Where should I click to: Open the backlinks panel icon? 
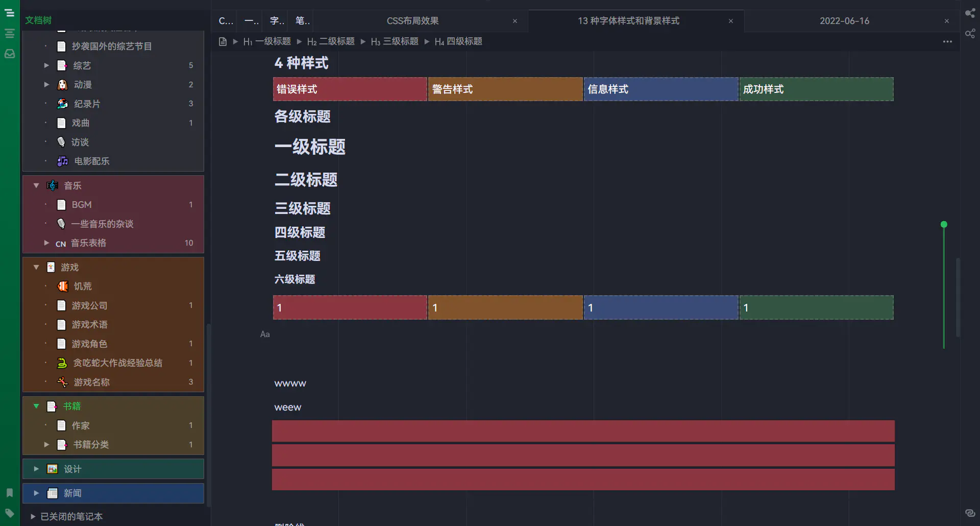coord(970,513)
